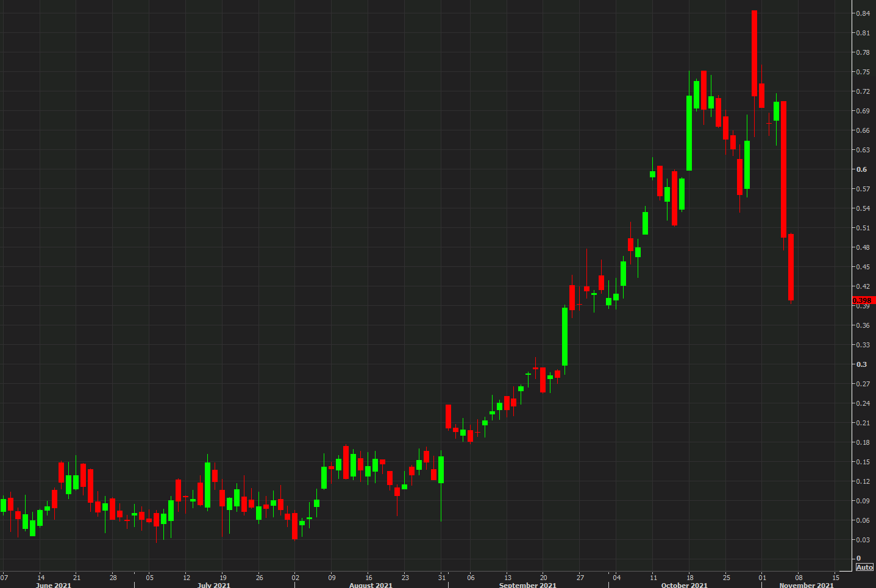Click the 0.27 price axis label
The width and height of the screenshot is (876, 588).
(x=863, y=384)
